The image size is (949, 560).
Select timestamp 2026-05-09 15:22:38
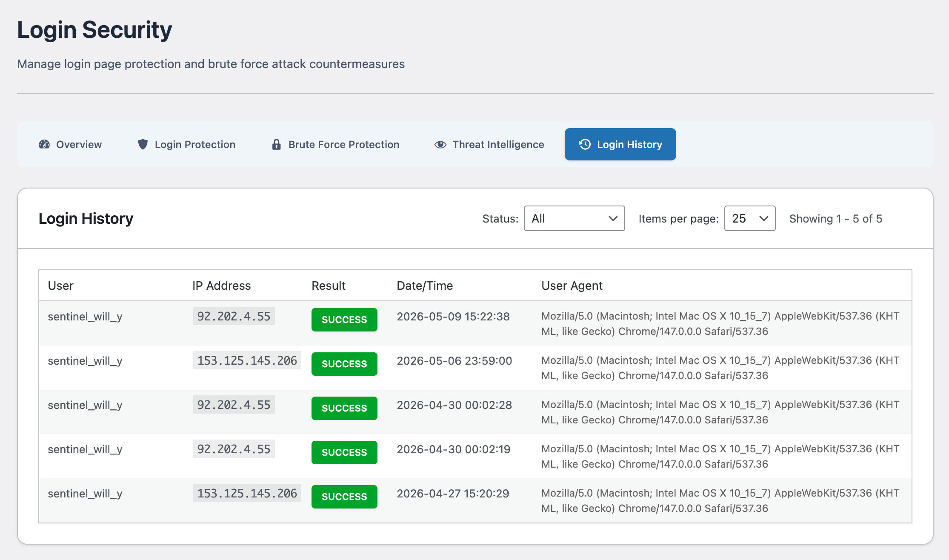click(453, 316)
